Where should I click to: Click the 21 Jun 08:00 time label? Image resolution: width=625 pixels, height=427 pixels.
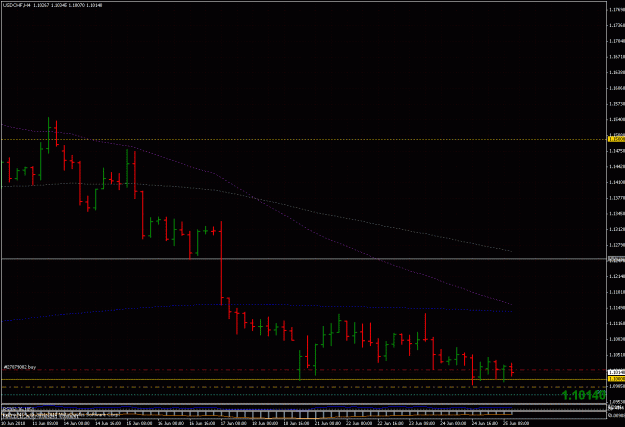tap(328, 423)
